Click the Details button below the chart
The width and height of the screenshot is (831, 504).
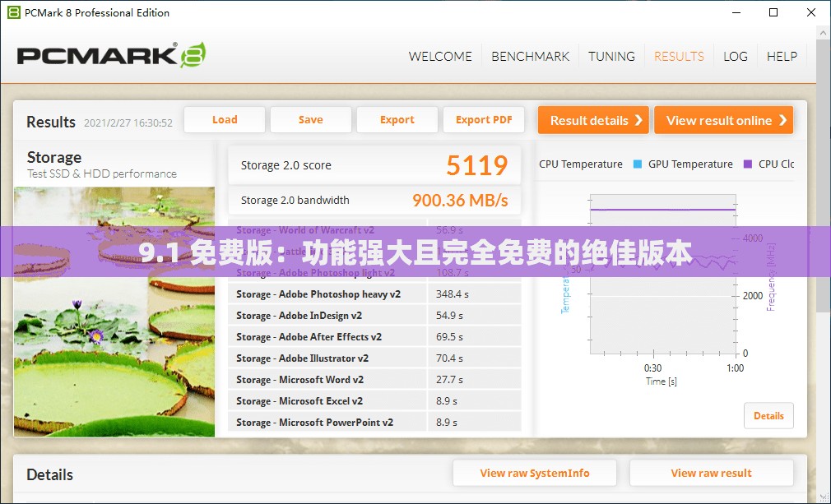[768, 416]
